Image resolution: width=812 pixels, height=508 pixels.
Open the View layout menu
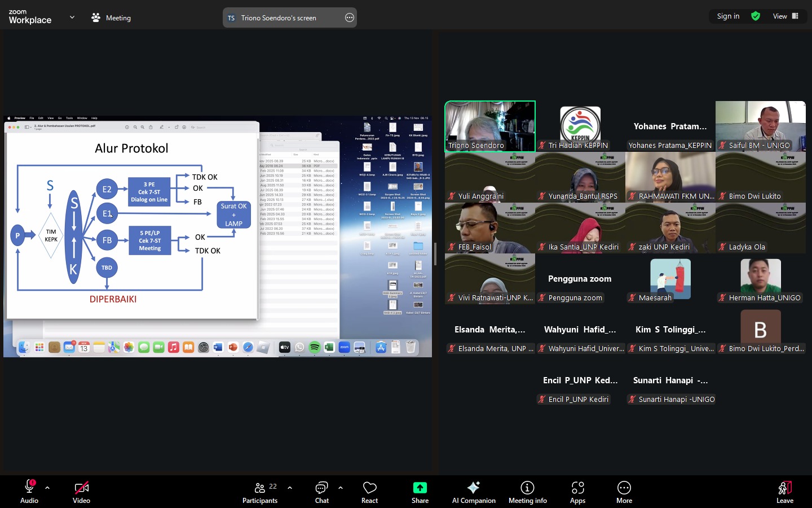[785, 16]
